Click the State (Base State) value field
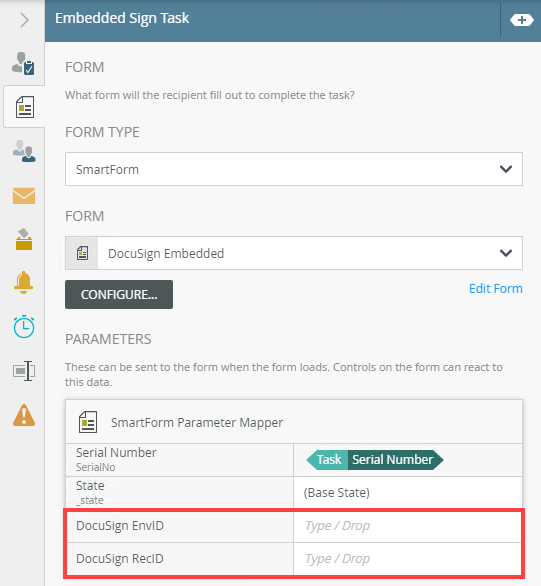Image resolution: width=541 pixels, height=586 pixels. click(407, 493)
